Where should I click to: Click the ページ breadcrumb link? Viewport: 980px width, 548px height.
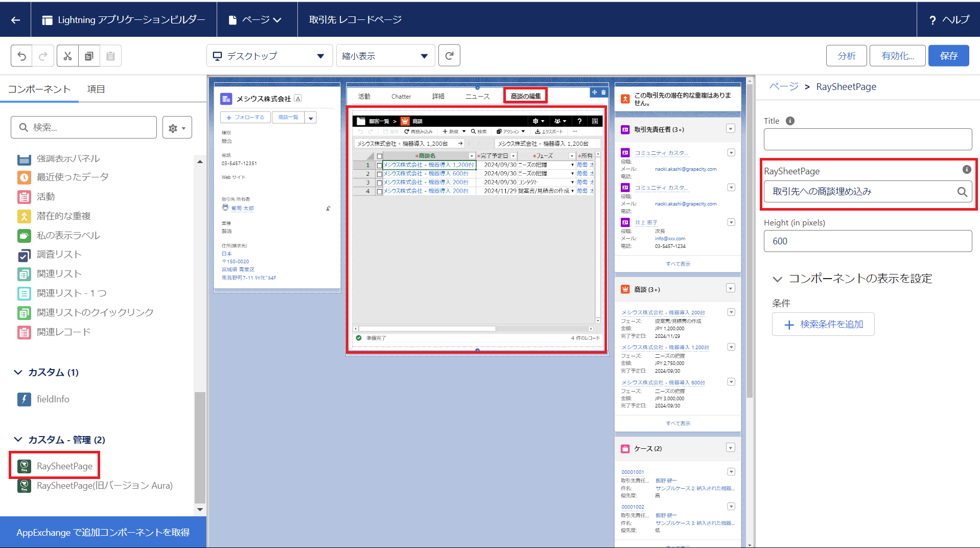click(x=784, y=86)
